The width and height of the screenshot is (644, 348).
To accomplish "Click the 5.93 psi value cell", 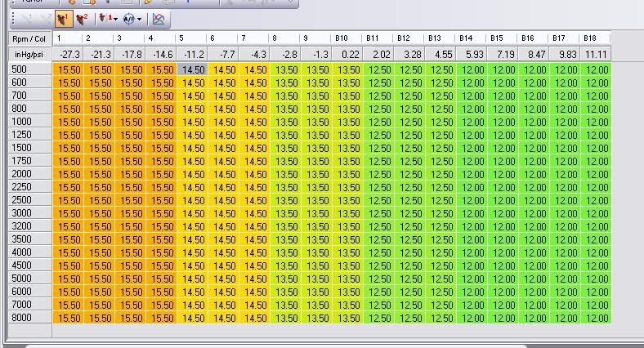I will coord(471,54).
